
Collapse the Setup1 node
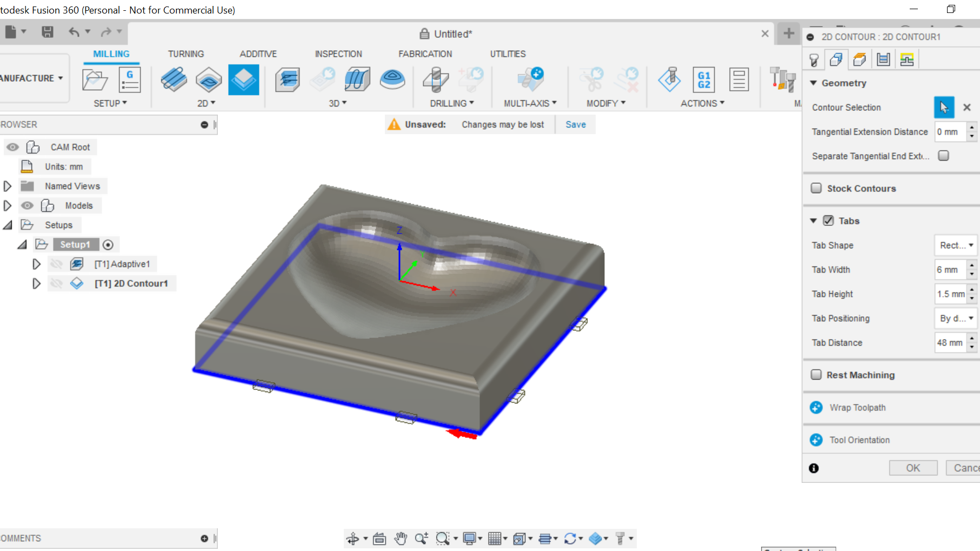tap(22, 244)
